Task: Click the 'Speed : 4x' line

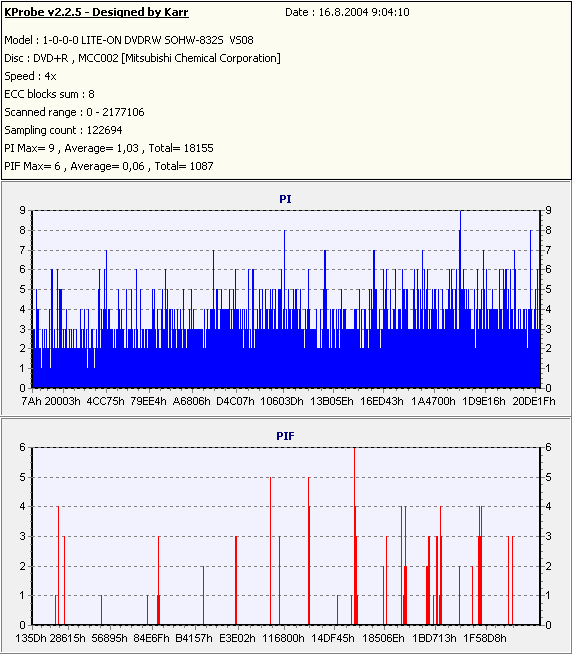Action: [x=30, y=76]
